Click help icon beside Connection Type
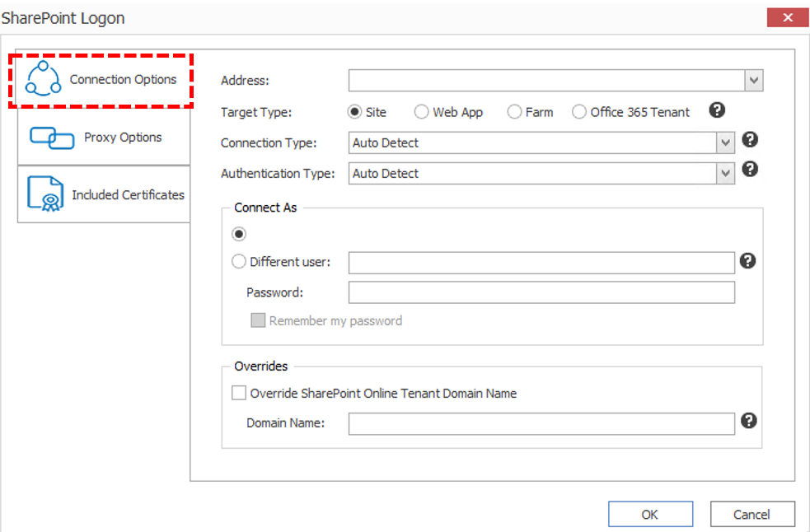The width and height of the screenshot is (810, 532). point(749,140)
